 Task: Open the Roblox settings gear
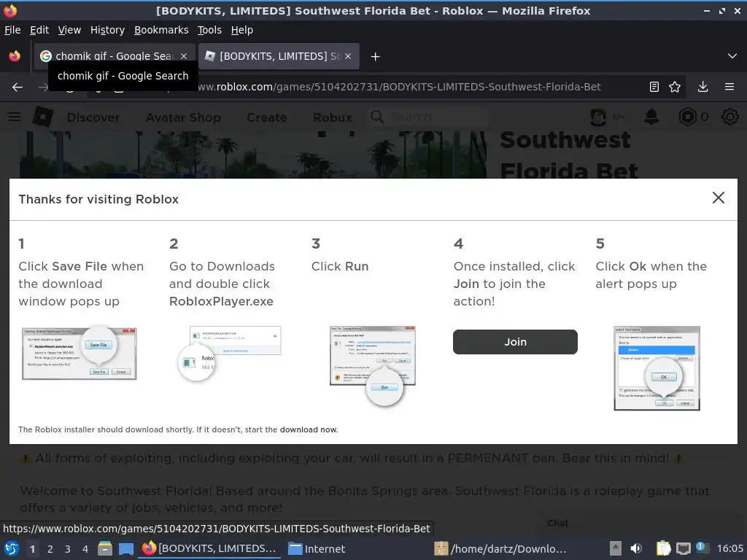pos(729,117)
